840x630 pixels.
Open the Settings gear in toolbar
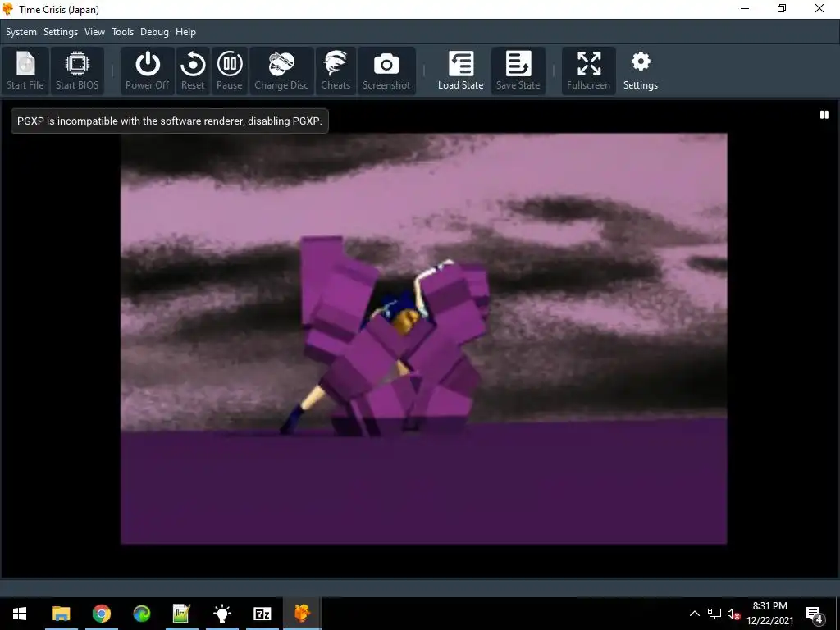[641, 71]
